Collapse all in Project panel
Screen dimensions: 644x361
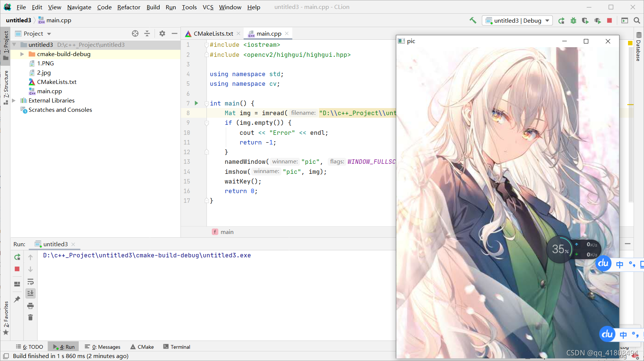tap(147, 33)
